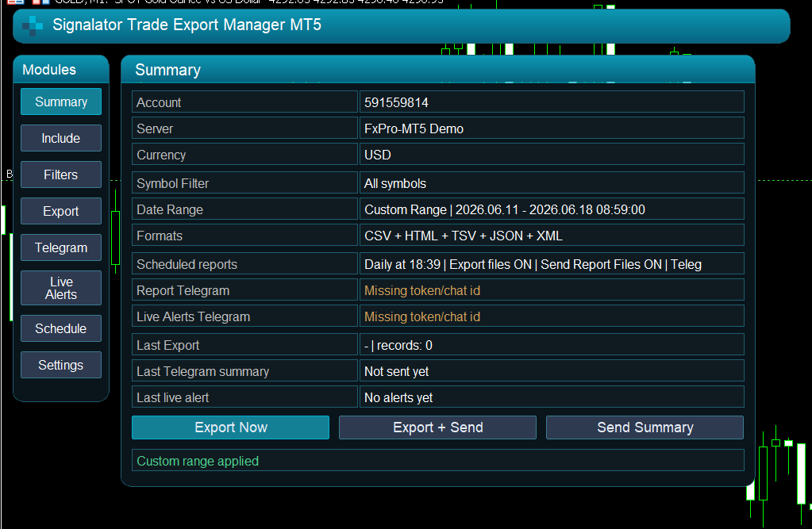Image resolution: width=812 pixels, height=529 pixels.
Task: Click the Report Telegram row label
Action: click(x=245, y=290)
